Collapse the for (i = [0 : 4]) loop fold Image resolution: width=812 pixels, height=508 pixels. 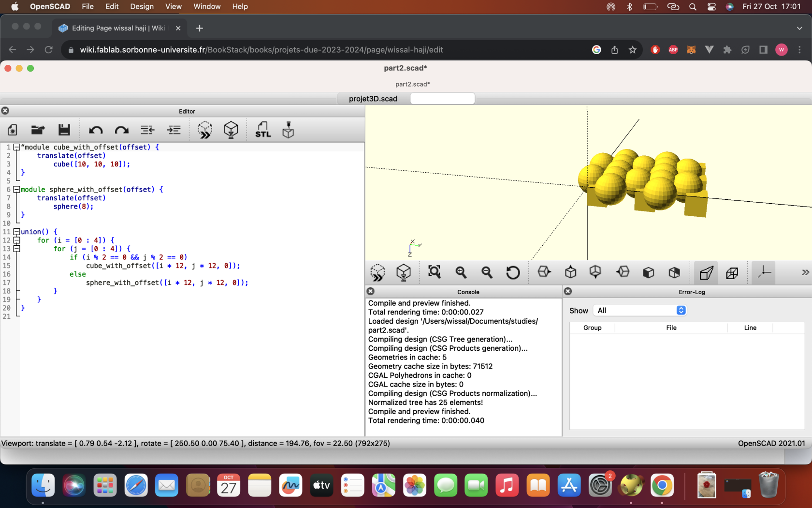[17, 240]
